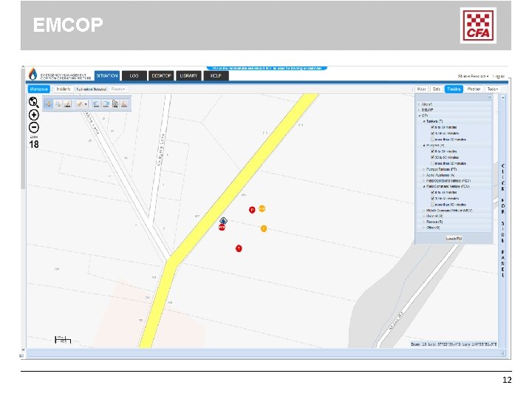Select the Tracking panel tab
532x399 pixels.
tap(454, 89)
